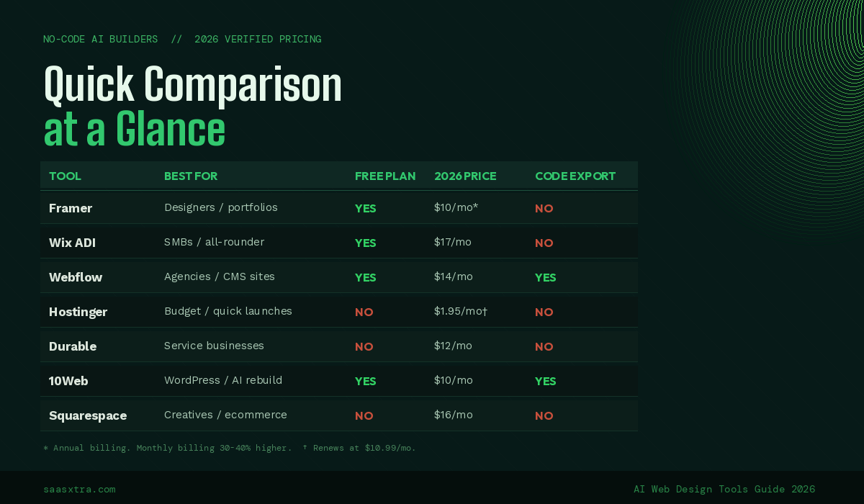Image resolution: width=864 pixels, height=504 pixels.
Task: Click 'Designers / portfolios' cell
Action: coord(221,207)
